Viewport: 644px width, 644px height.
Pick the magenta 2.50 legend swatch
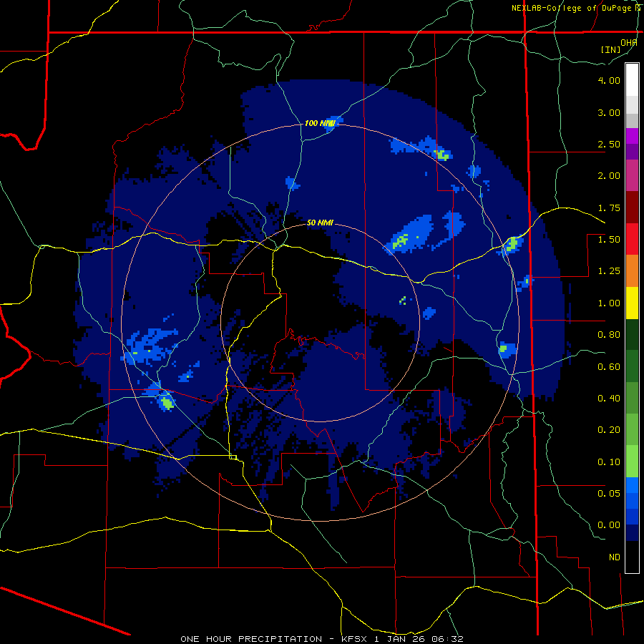point(632,136)
